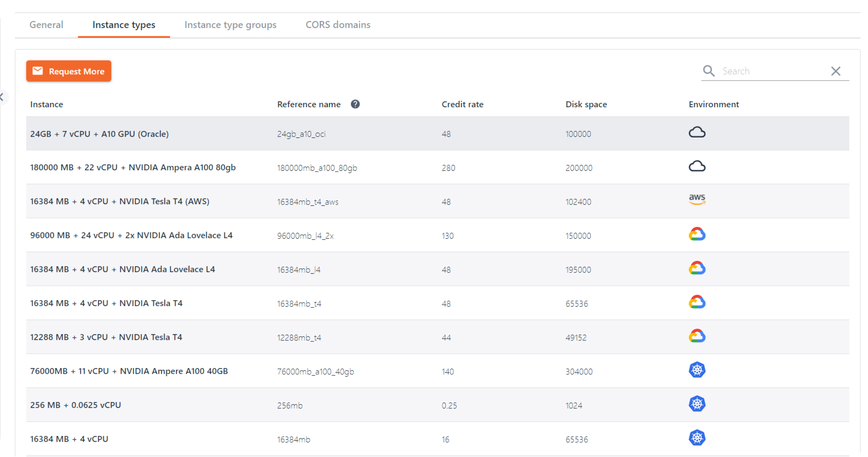Click the Disk space column header
Screen dimensions: 868x457
pos(586,104)
